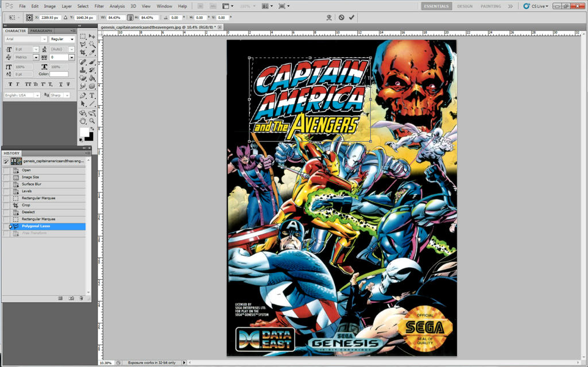Image resolution: width=588 pixels, height=367 pixels.
Task: Expand the anti-aliasing Sharp dropdown
Action: 59,95
